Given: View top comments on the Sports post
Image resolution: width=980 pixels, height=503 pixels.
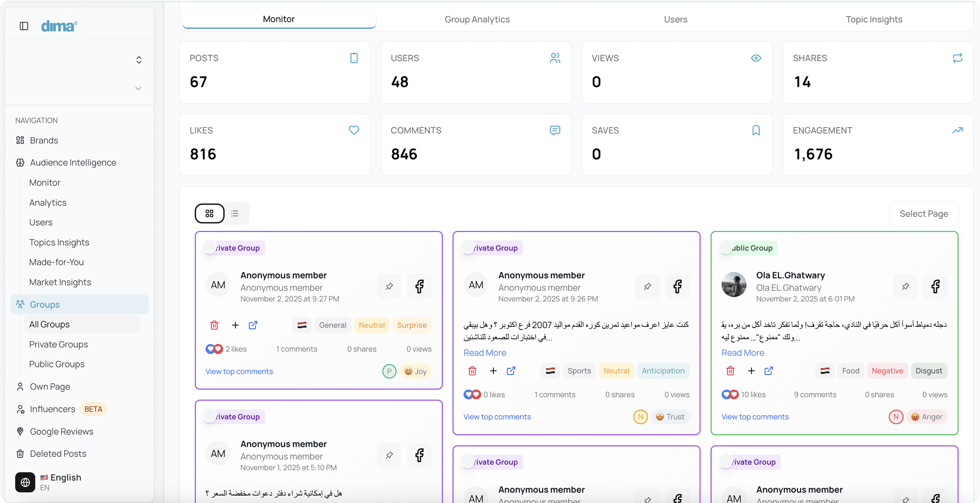Looking at the screenshot, I should pos(497,417).
